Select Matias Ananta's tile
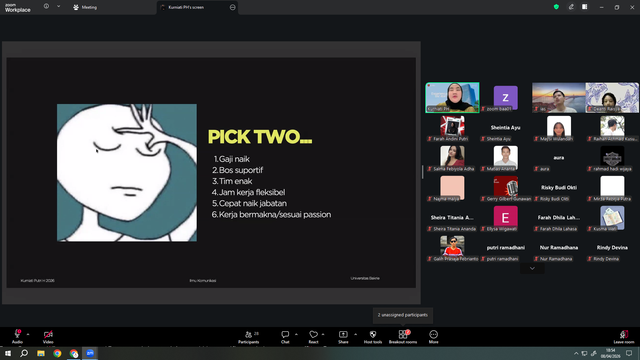Image resolution: width=640 pixels, height=360 pixels. [505, 158]
